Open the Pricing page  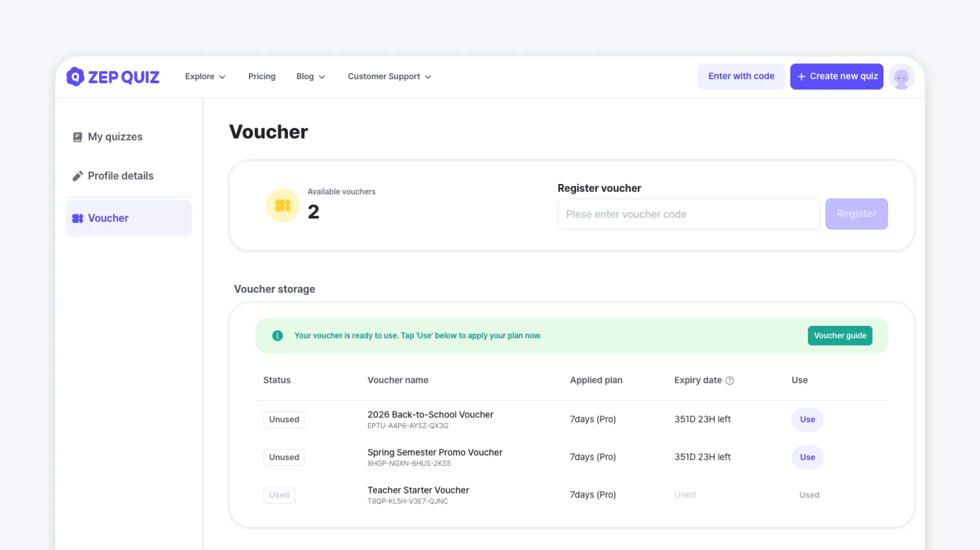click(x=261, y=77)
